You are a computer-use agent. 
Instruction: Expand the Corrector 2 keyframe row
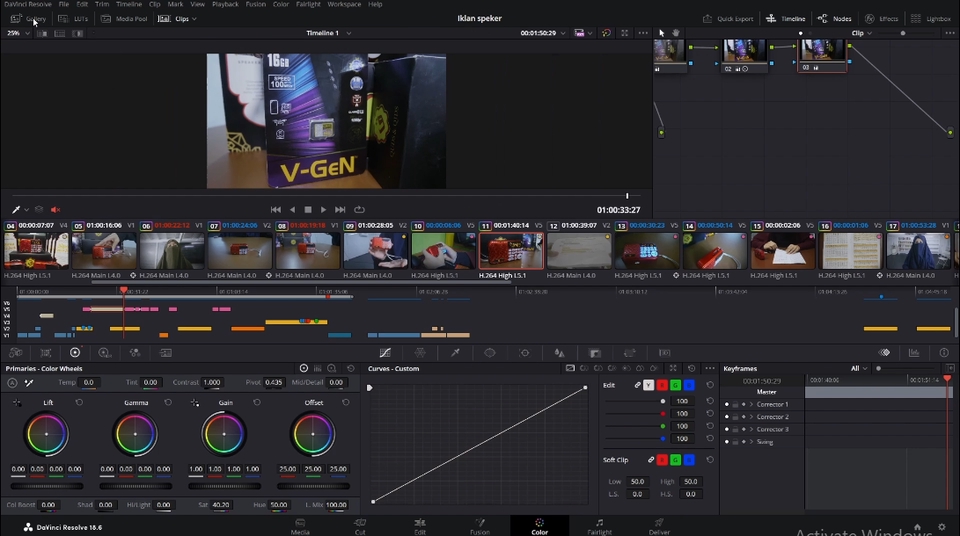(751, 417)
